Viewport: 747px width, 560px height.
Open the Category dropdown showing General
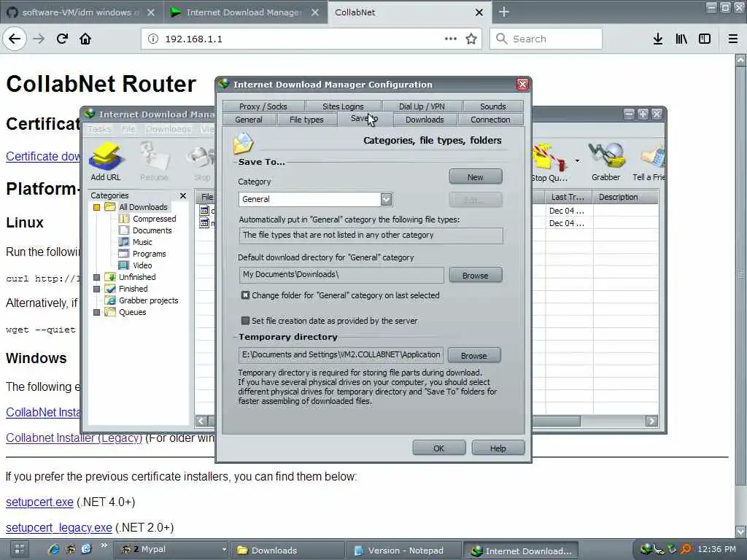pyautogui.click(x=387, y=199)
